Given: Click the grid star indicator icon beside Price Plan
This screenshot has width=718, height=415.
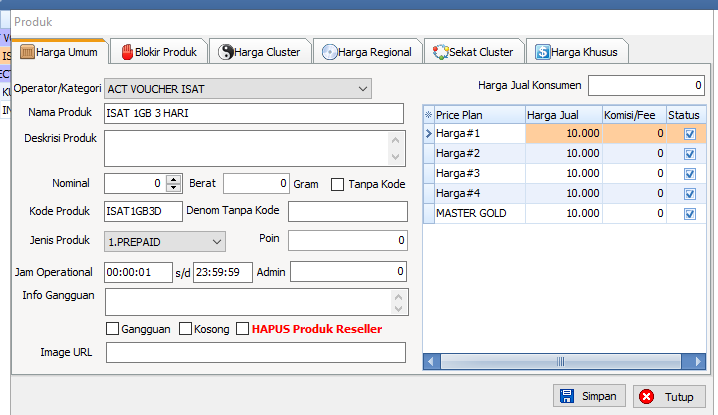Looking at the screenshot, I should pos(429,115).
